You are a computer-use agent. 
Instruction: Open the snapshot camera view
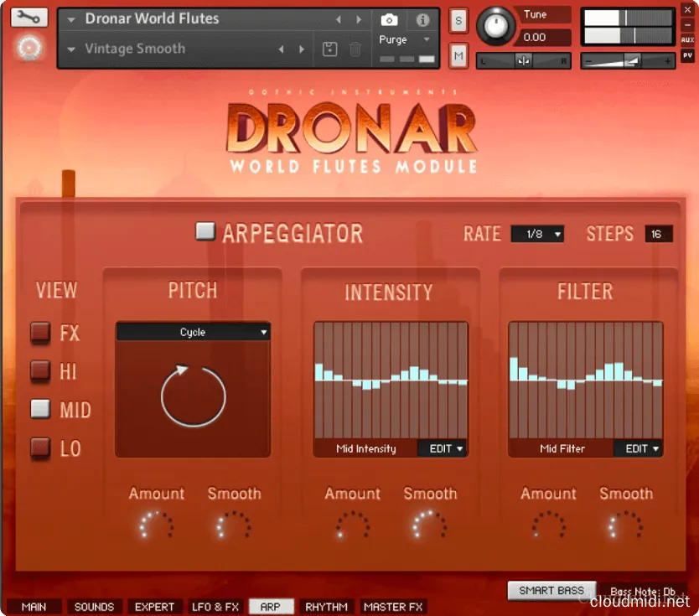pos(389,19)
